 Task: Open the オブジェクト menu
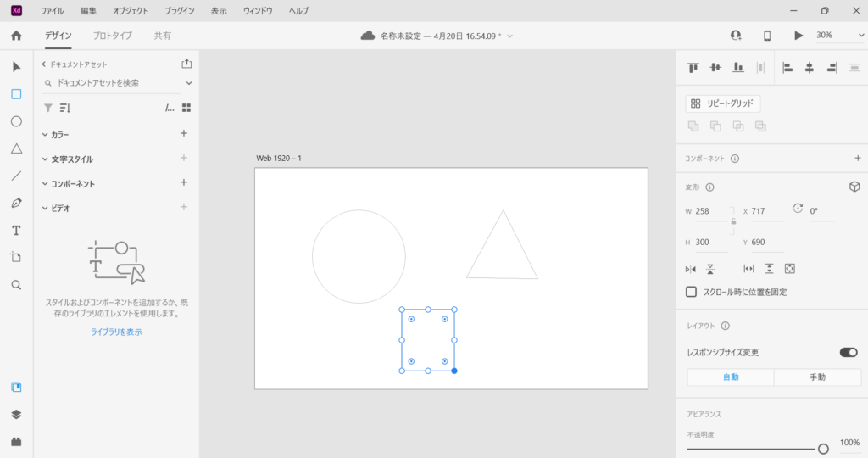pyautogui.click(x=130, y=11)
